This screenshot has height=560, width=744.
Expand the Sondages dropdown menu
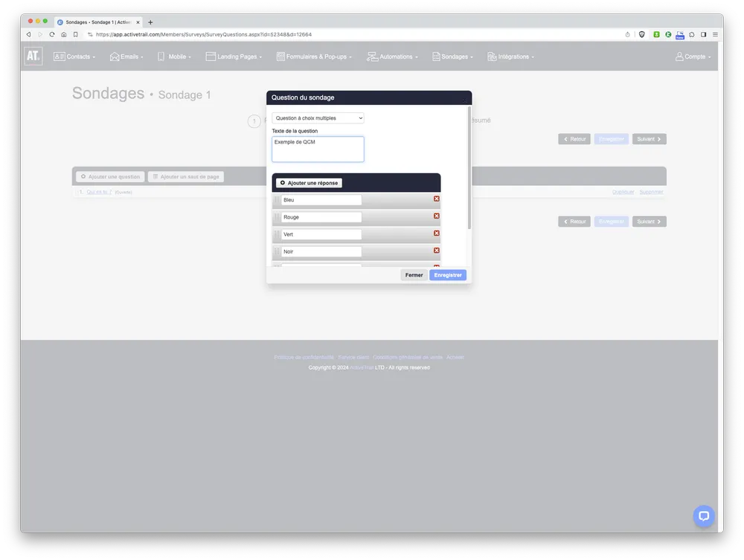click(452, 56)
